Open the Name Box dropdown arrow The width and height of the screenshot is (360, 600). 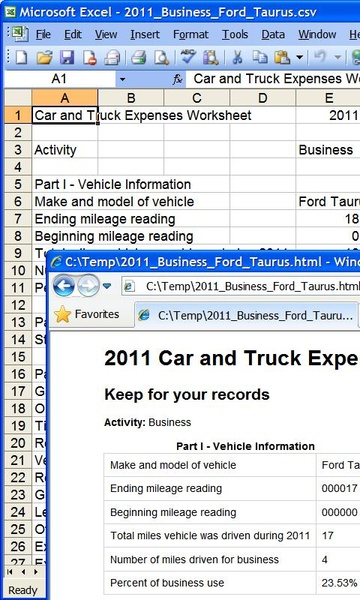(x=122, y=79)
